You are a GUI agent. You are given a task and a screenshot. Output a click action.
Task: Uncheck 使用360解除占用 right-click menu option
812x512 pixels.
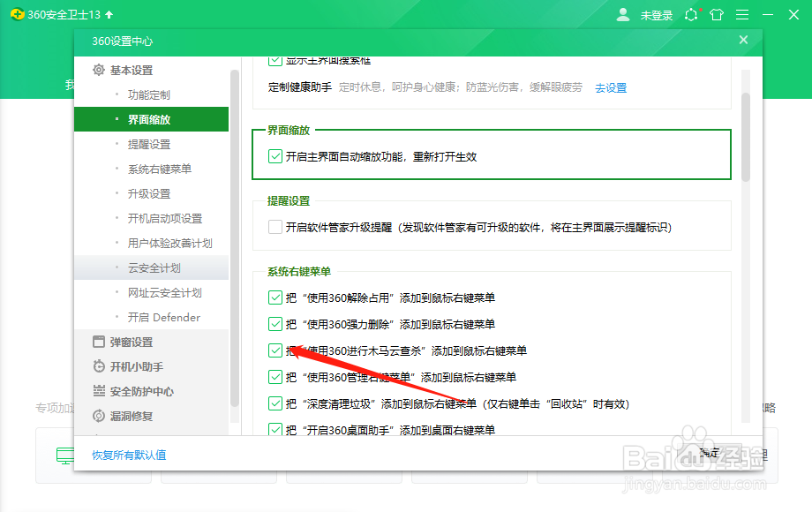pos(275,297)
